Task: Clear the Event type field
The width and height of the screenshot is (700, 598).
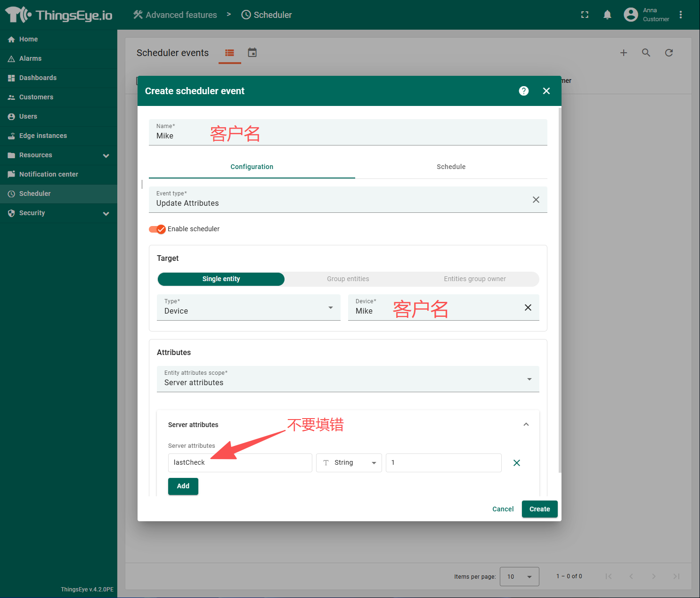Action: [536, 200]
